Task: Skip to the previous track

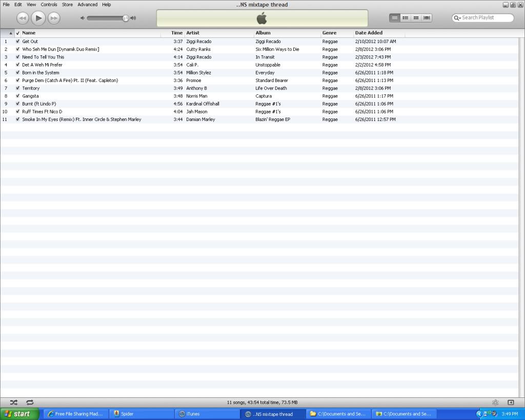Action: tap(23, 18)
